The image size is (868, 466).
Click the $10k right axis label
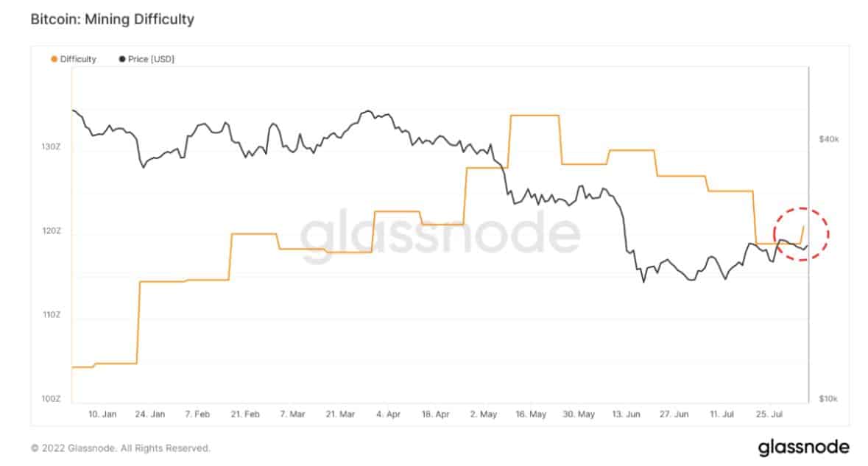(829, 398)
